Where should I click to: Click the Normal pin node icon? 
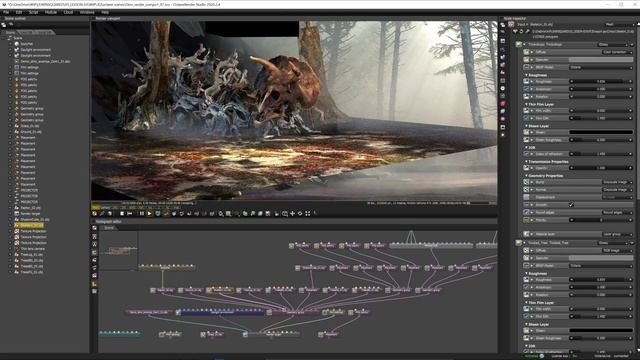[x=527, y=190]
